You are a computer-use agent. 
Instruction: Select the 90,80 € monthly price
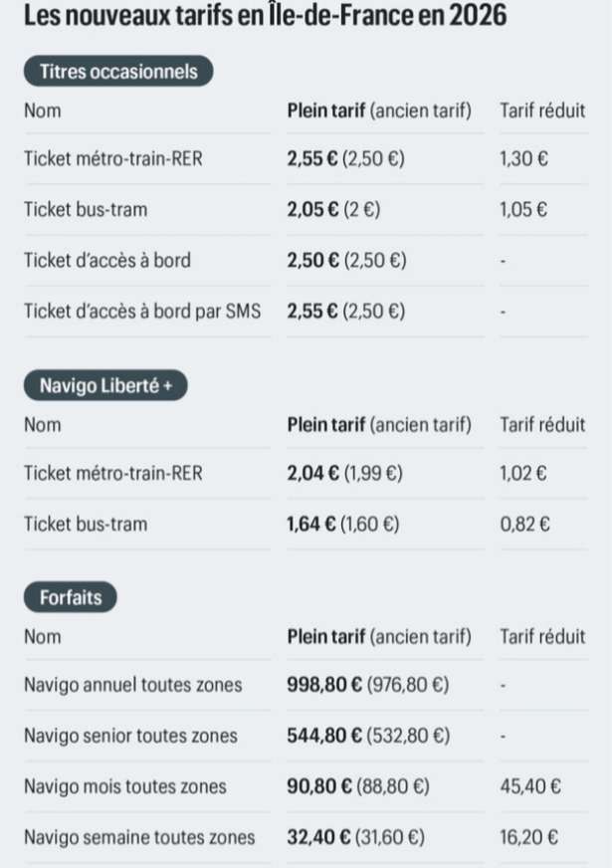[x=315, y=786]
